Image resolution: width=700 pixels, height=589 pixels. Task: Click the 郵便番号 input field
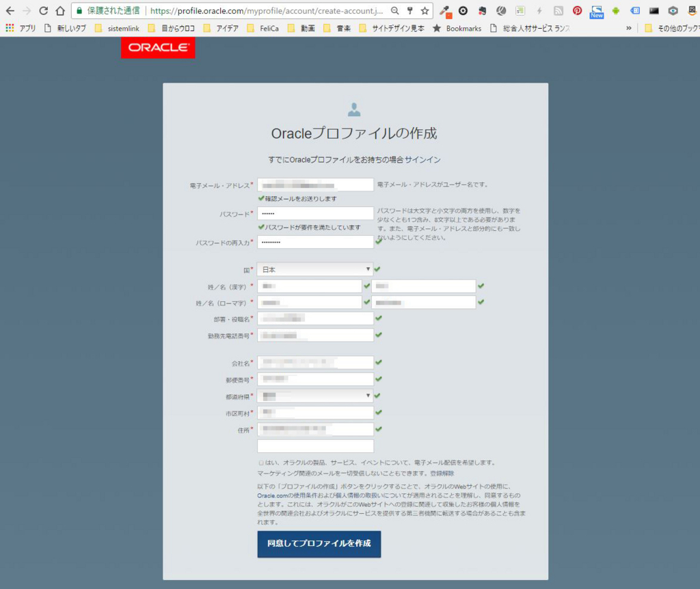(x=315, y=379)
